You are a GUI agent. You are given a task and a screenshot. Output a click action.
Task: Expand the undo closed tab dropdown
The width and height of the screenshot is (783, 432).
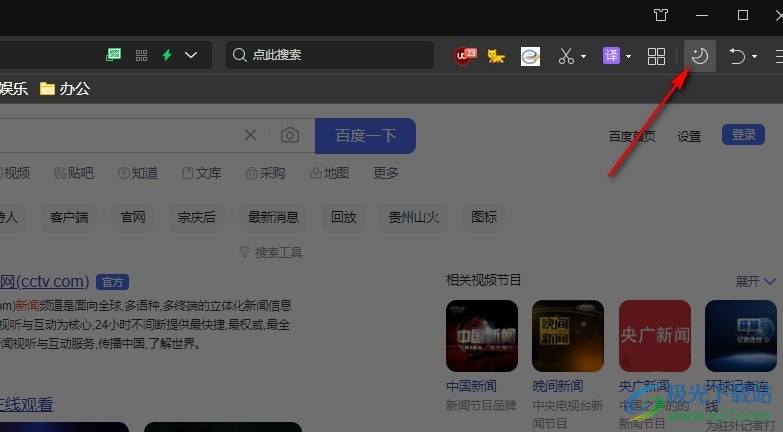click(754, 56)
